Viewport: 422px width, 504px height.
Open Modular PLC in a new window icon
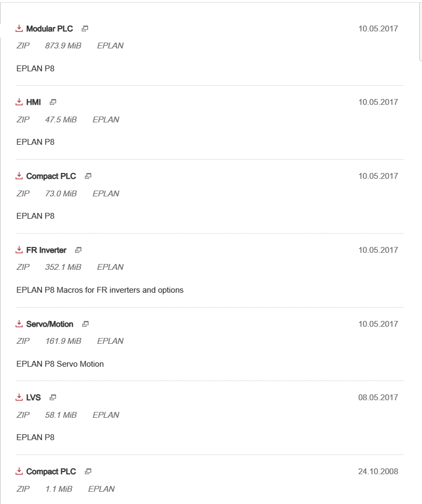(85, 28)
